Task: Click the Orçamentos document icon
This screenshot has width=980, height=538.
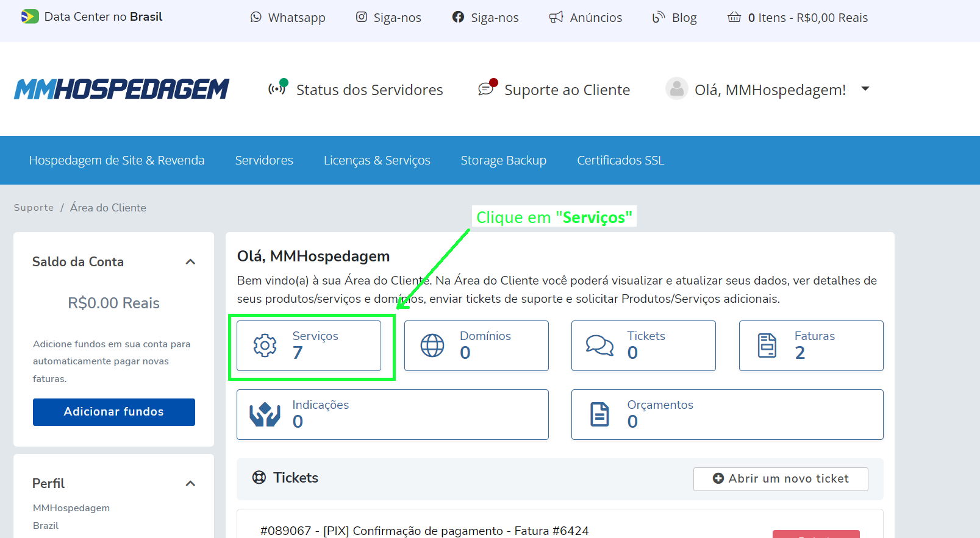Action: 599,414
